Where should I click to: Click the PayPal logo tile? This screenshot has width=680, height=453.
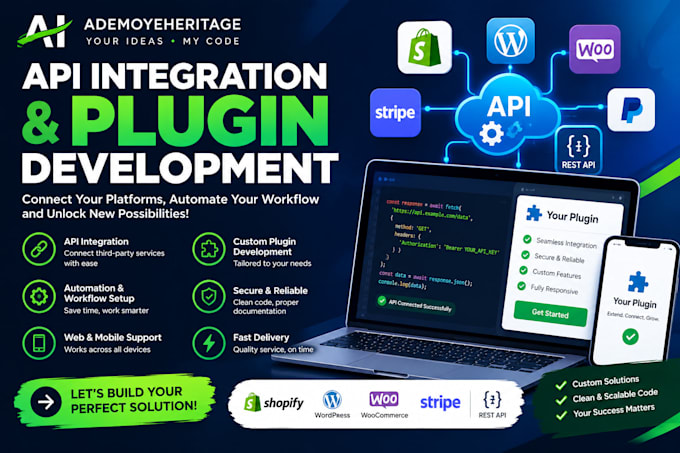[631, 110]
